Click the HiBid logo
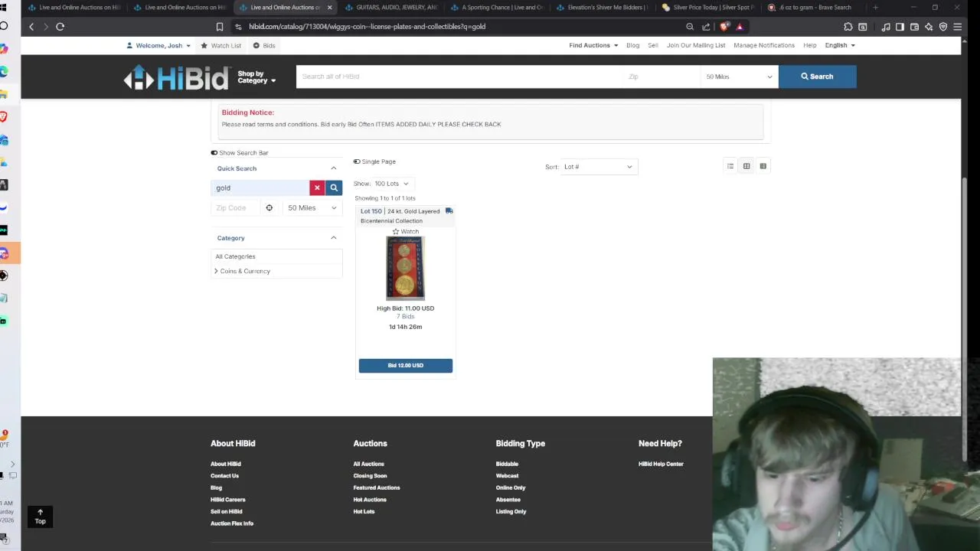Viewport: 980px width, 551px height. tap(177, 77)
